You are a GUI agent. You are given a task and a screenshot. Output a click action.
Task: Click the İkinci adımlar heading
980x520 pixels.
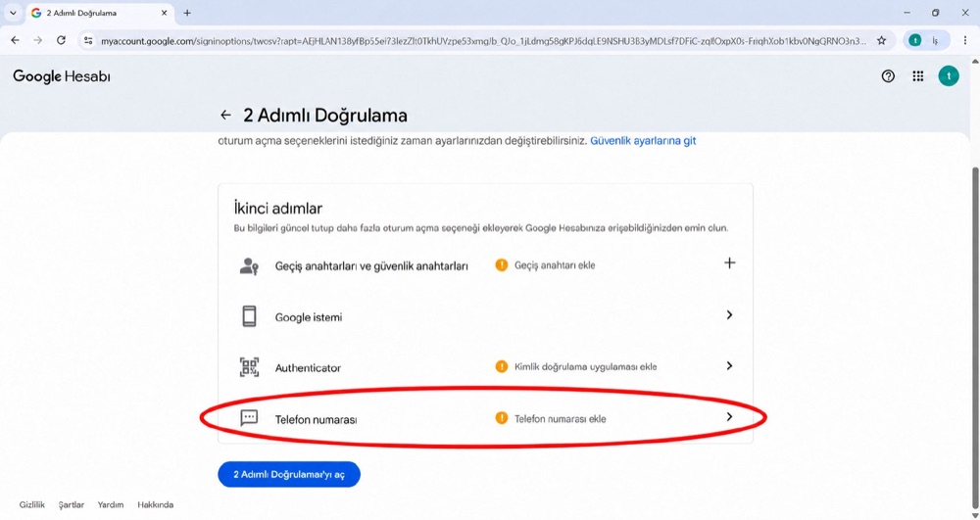coord(278,209)
